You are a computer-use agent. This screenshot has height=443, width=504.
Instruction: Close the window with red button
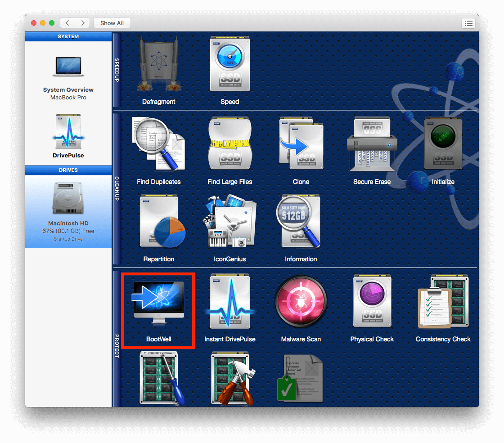click(x=34, y=23)
